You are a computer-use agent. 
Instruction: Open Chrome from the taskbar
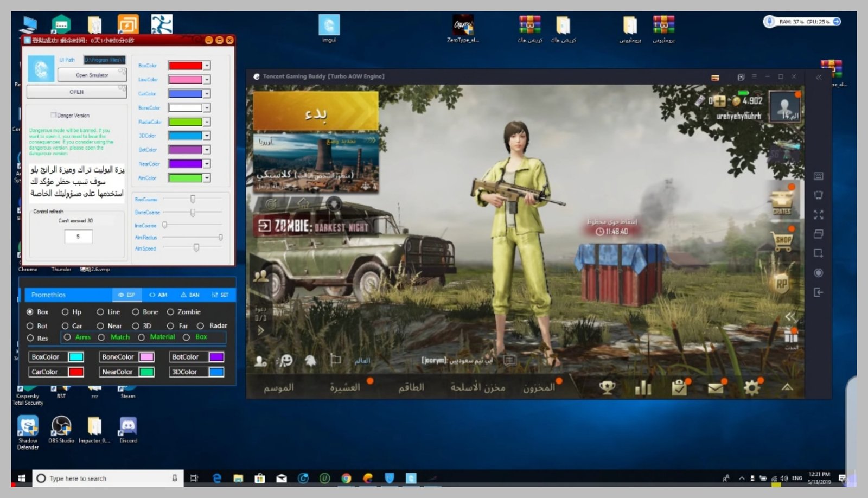coord(346,478)
